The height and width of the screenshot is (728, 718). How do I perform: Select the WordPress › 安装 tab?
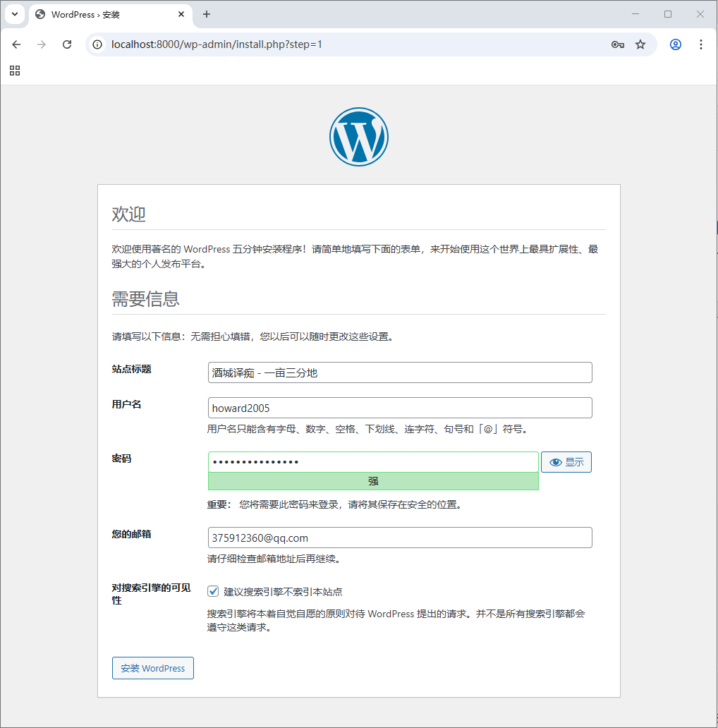pyautogui.click(x=110, y=14)
